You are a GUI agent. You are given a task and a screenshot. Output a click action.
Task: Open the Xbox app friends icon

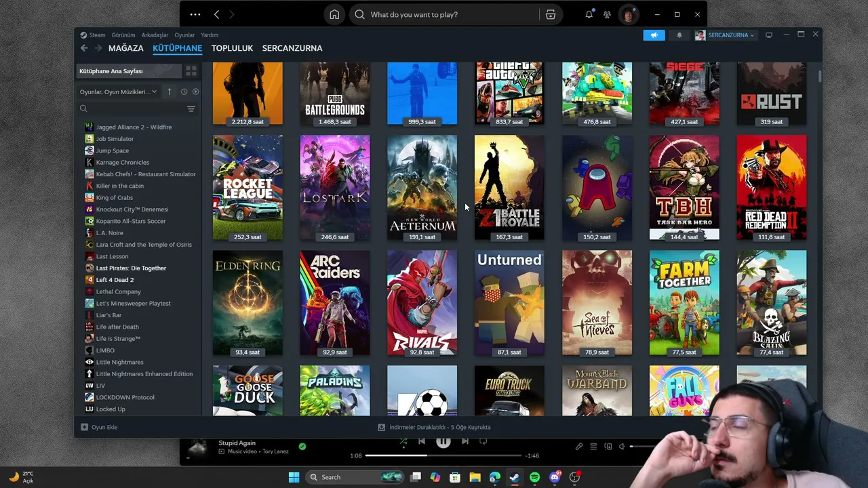[607, 14]
